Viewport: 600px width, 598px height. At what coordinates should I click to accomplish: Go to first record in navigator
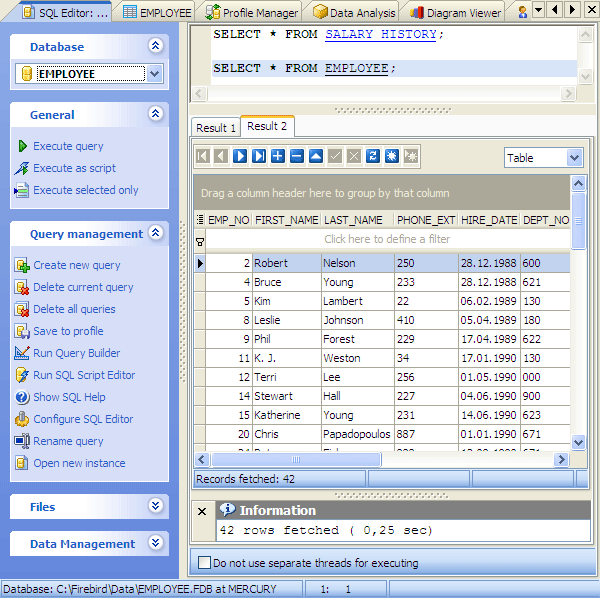tap(202, 156)
